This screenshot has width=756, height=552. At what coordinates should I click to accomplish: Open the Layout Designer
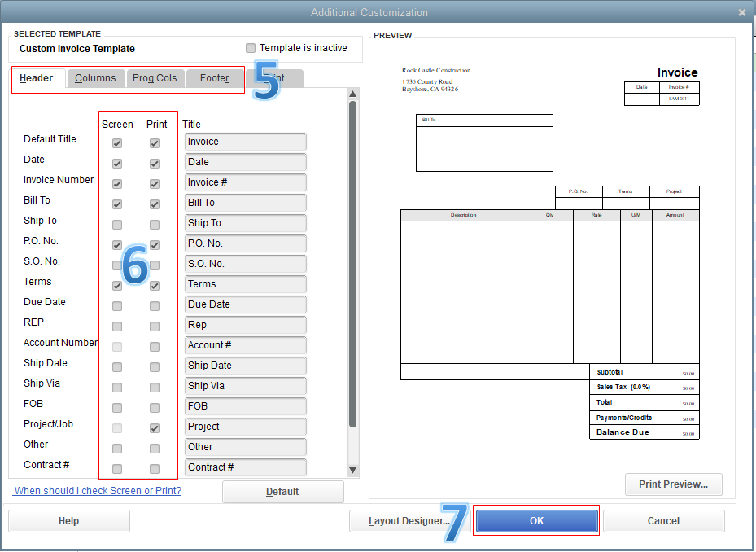coord(409,520)
